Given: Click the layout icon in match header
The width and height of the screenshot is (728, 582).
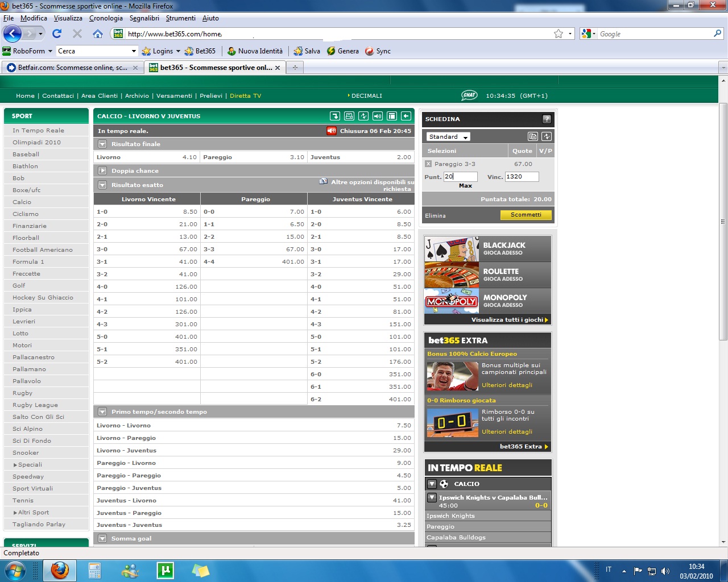Looking at the screenshot, I should point(392,116).
